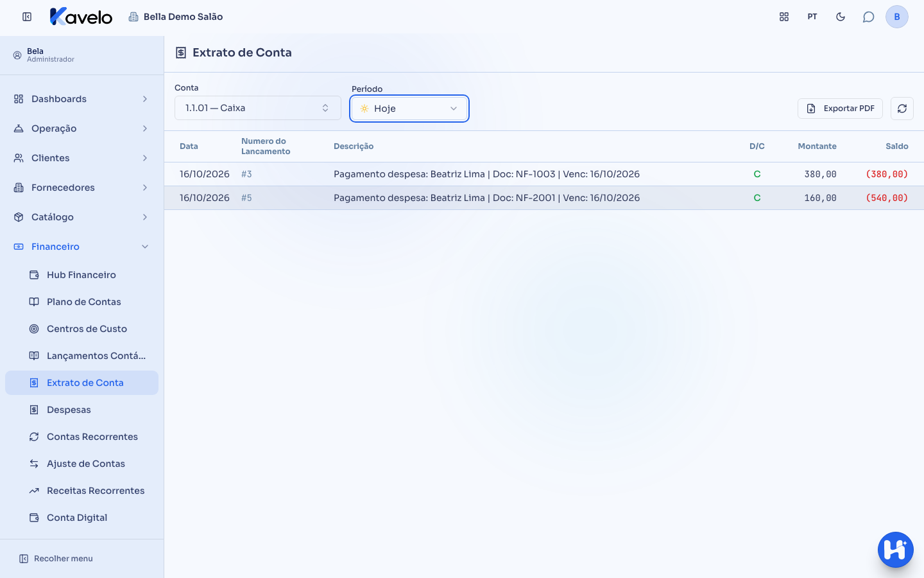
Task: Click Recolher menu to collapse sidebar
Action: 56,559
